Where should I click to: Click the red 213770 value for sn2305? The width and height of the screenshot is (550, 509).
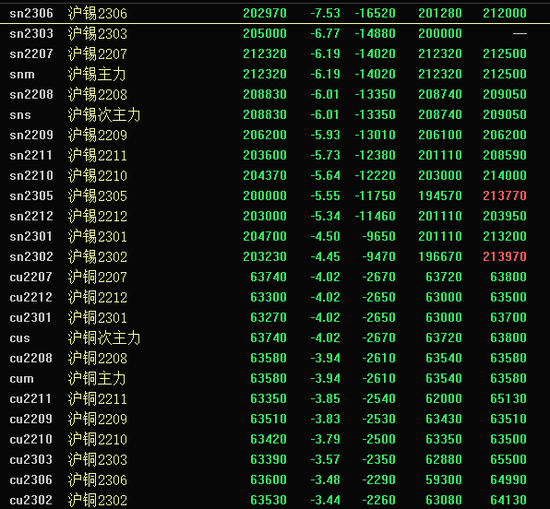coord(505,196)
